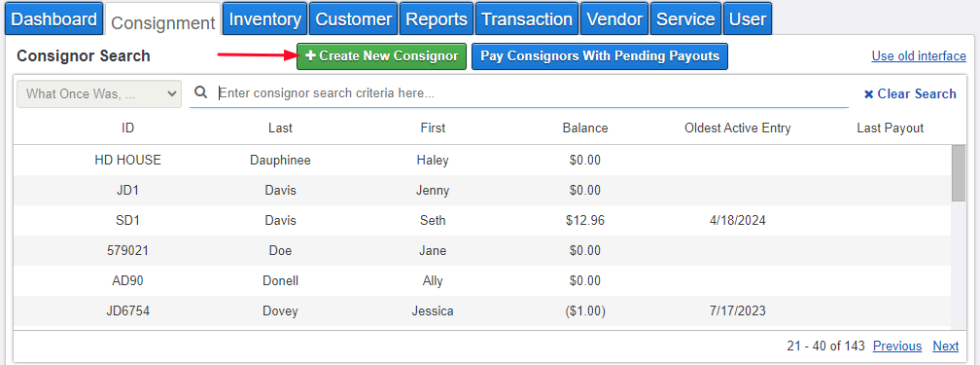Switch to the Service tab
This screenshot has height=365, width=980.
coord(685,18)
